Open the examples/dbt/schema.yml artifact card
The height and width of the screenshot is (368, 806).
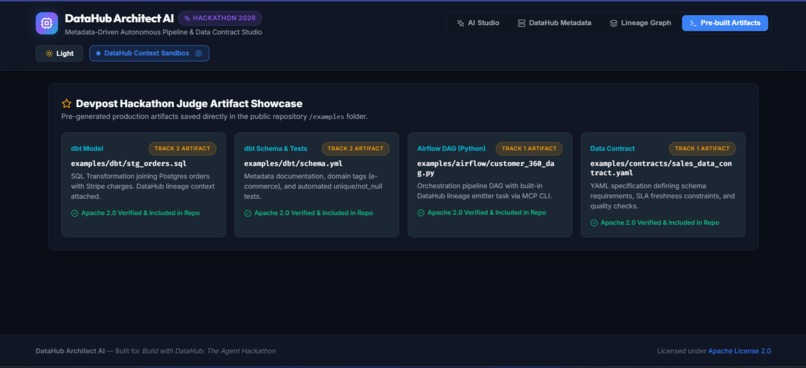(317, 185)
